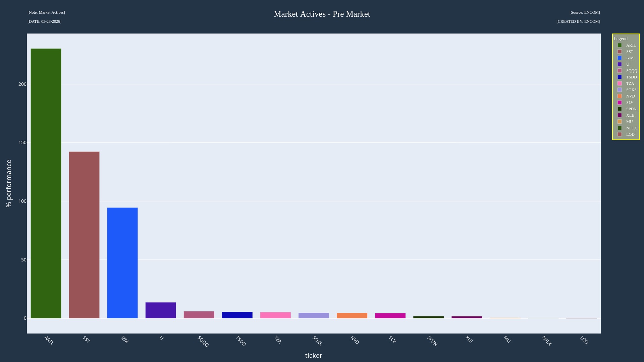Click the NVD orange legend swatch
Image resolution: width=644 pixels, height=362 pixels.
(620, 96)
